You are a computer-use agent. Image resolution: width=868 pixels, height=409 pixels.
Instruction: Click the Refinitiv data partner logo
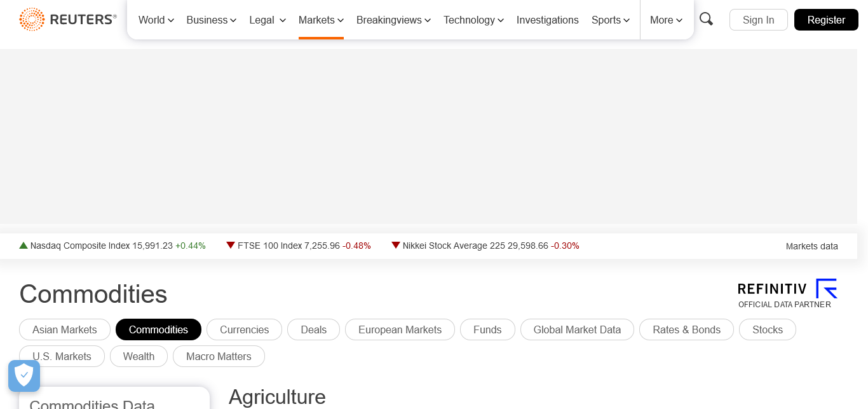point(787,293)
